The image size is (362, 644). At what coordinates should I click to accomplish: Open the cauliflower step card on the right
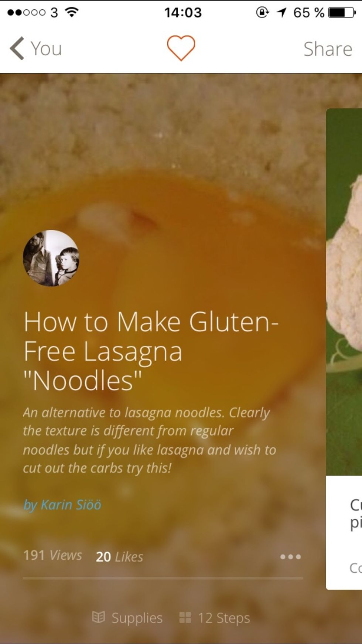(x=344, y=349)
